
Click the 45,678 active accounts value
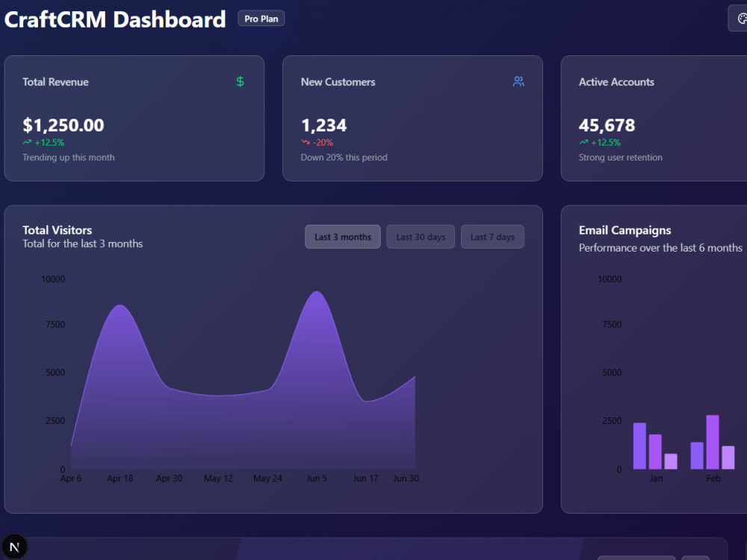pos(607,125)
